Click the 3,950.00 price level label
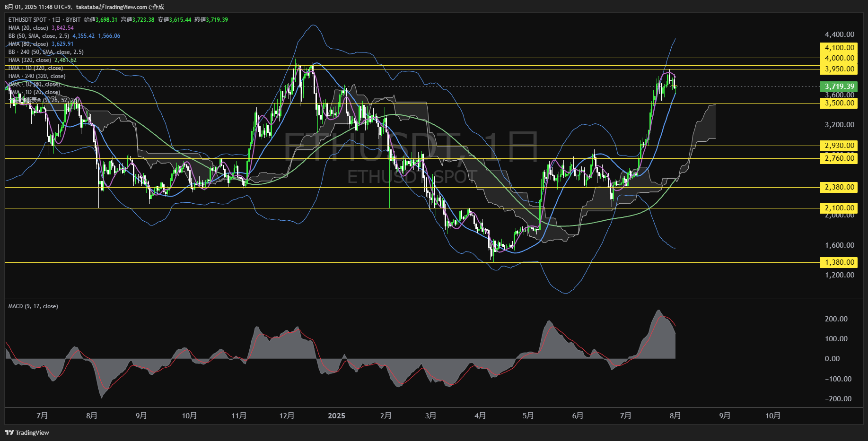This screenshot has height=441, width=868. (x=839, y=69)
